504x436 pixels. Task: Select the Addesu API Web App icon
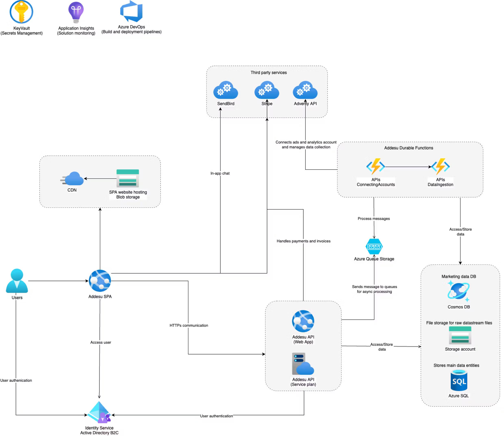(x=303, y=321)
